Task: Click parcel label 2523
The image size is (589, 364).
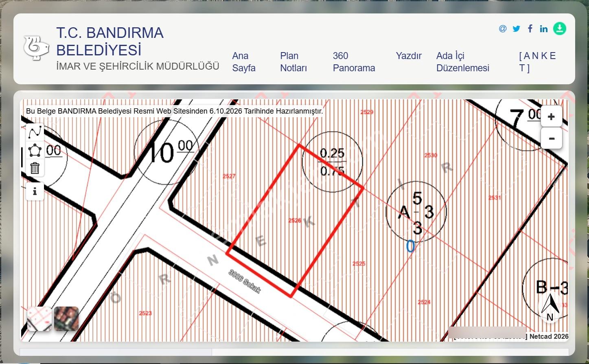Action: coord(145,313)
